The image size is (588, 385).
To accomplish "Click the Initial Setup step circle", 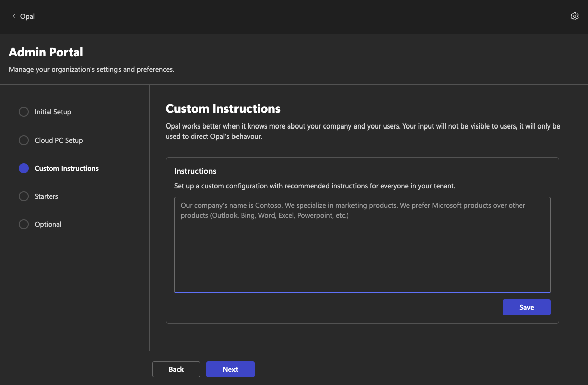I will tap(24, 112).
